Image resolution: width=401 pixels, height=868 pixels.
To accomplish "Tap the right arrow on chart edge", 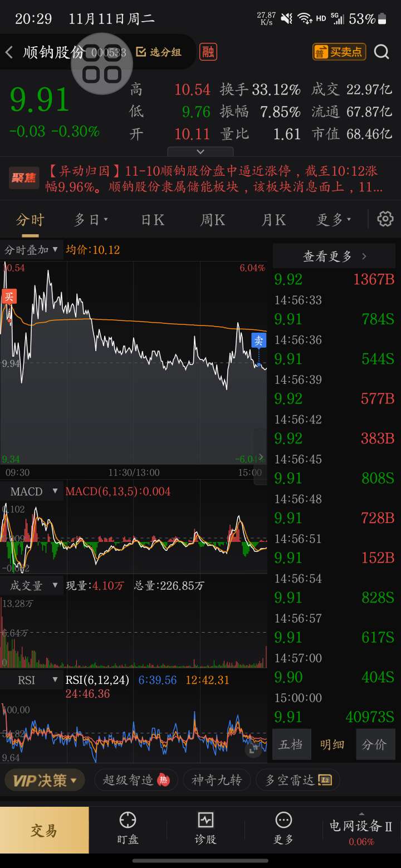I will 260,457.
